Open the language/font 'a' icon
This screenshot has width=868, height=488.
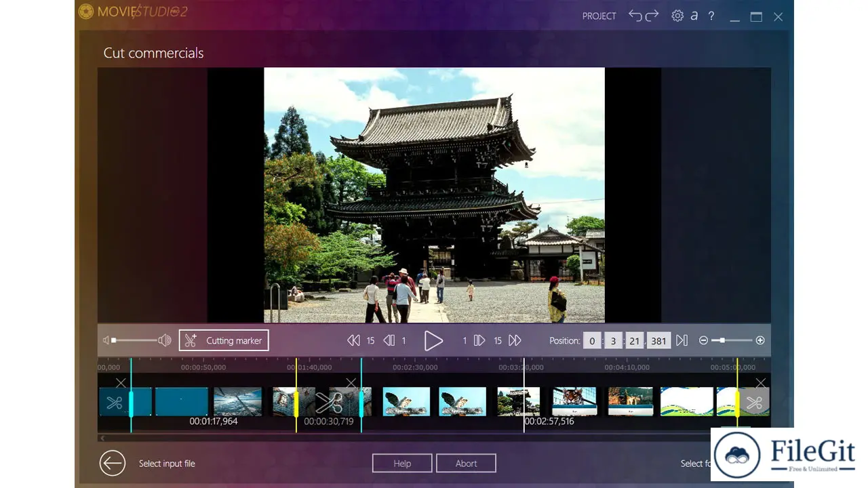click(x=694, y=16)
